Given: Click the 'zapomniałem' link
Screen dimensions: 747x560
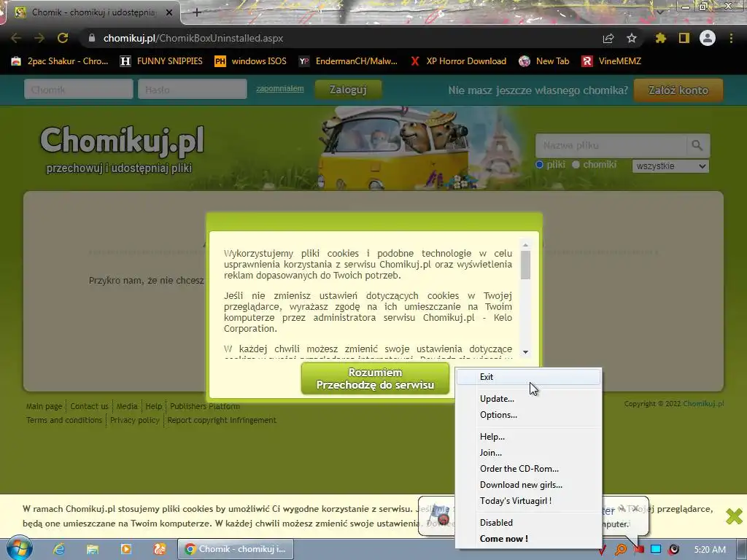Looking at the screenshot, I should tap(279, 88).
